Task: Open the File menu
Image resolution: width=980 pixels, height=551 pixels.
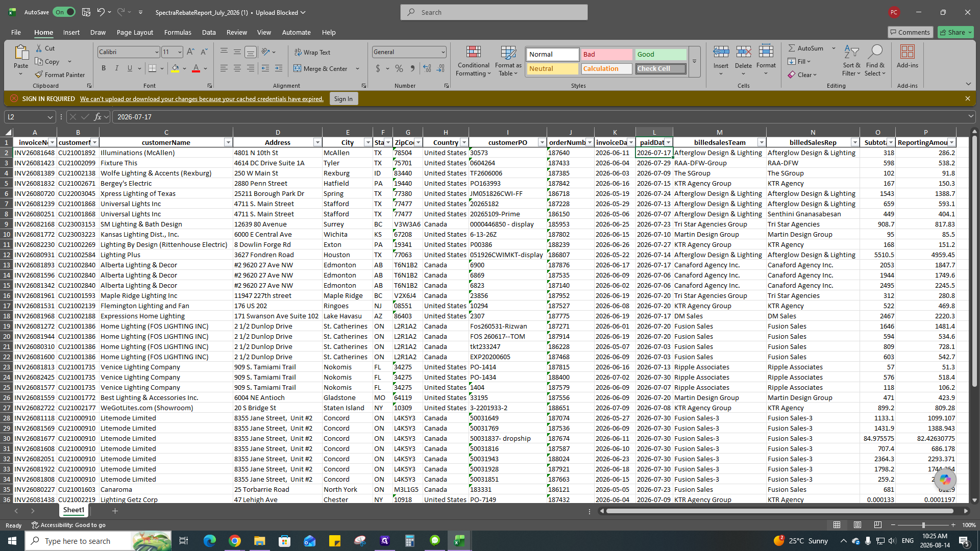Action: click(16, 32)
